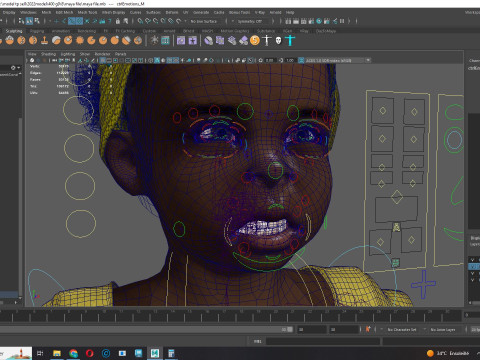
Task: Click the time range slider handle
Action: click(290, 329)
